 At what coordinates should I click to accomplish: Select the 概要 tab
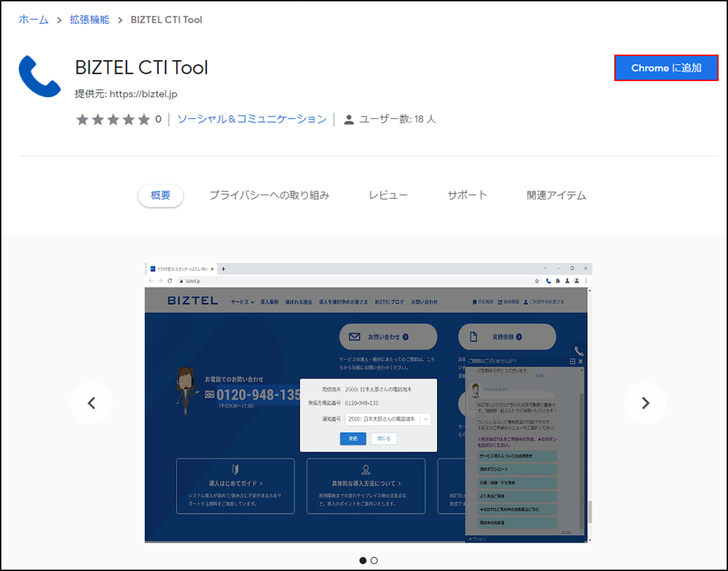[x=161, y=195]
